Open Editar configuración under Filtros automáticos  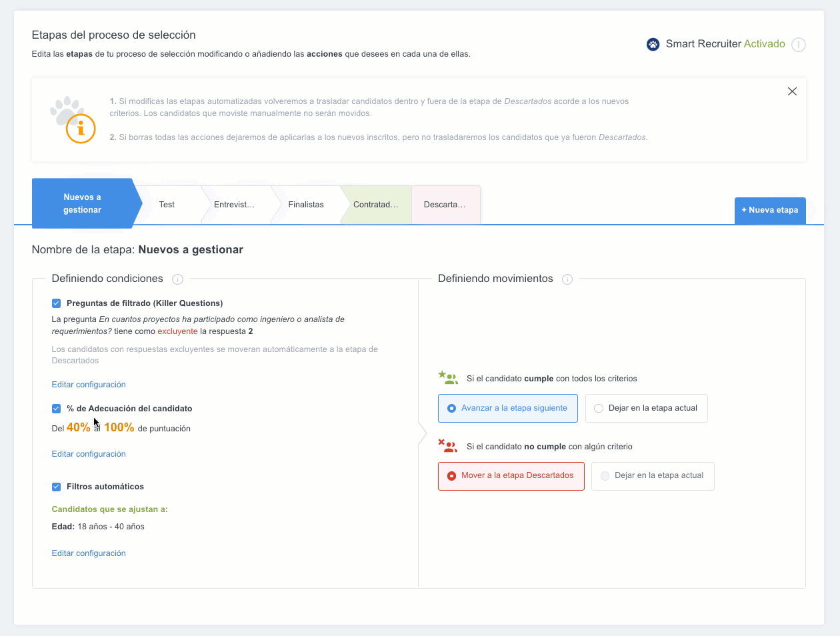(89, 553)
